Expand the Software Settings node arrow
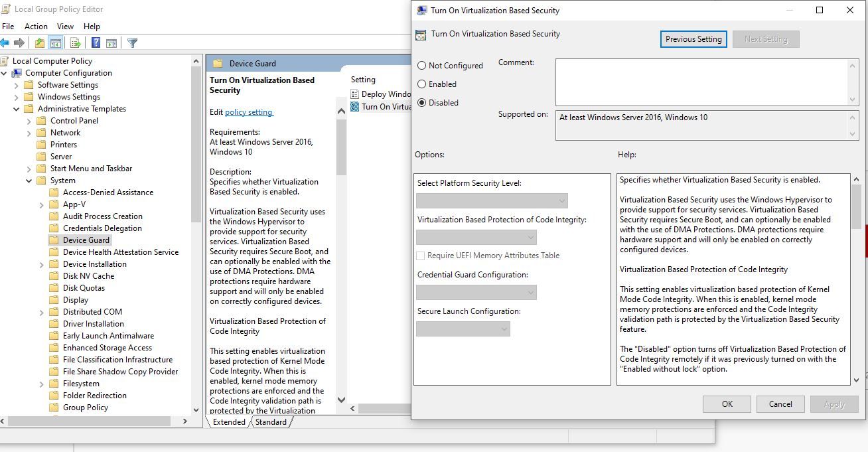This screenshot has height=452, width=868. point(17,85)
